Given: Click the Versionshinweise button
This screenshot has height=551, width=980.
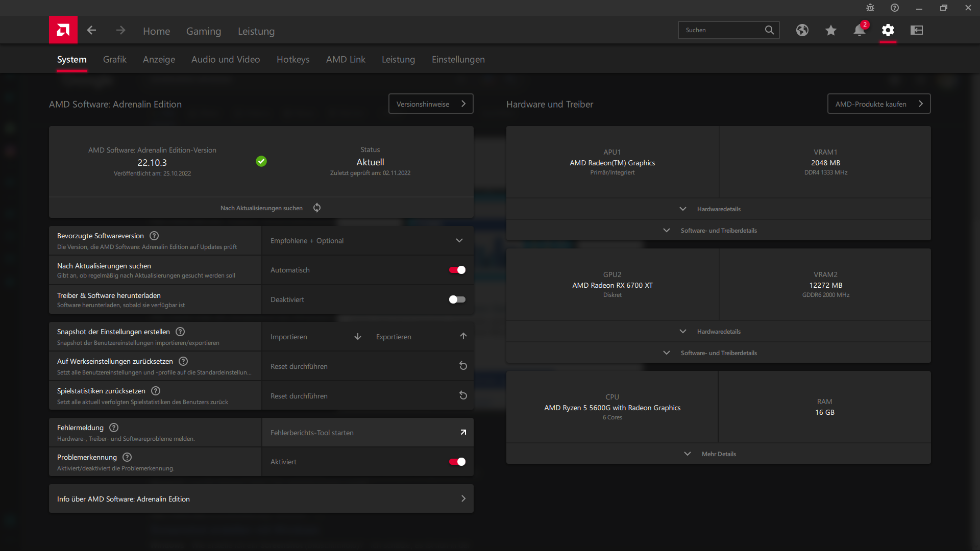Looking at the screenshot, I should 431,104.
